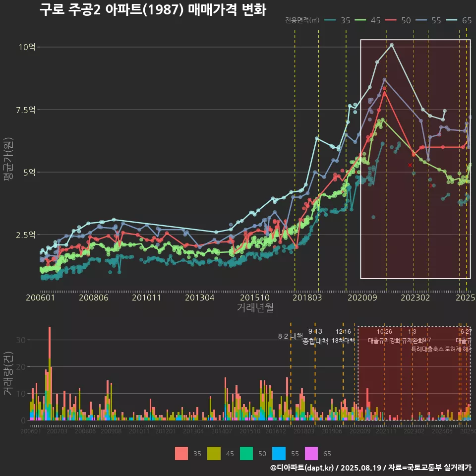Viewport: 476px width, 476px height.
Task: Click the 거래량(건) axis title
Action: 8,373
